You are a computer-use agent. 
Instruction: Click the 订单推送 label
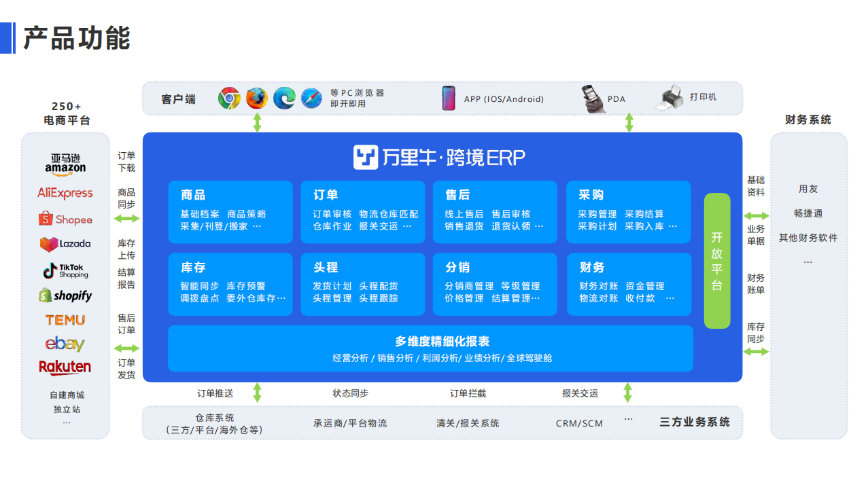point(215,393)
